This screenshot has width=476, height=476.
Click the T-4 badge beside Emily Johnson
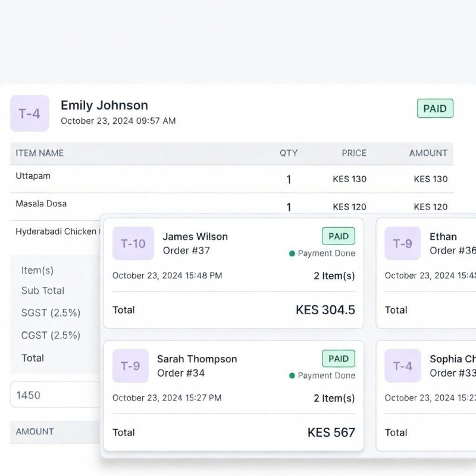29,113
